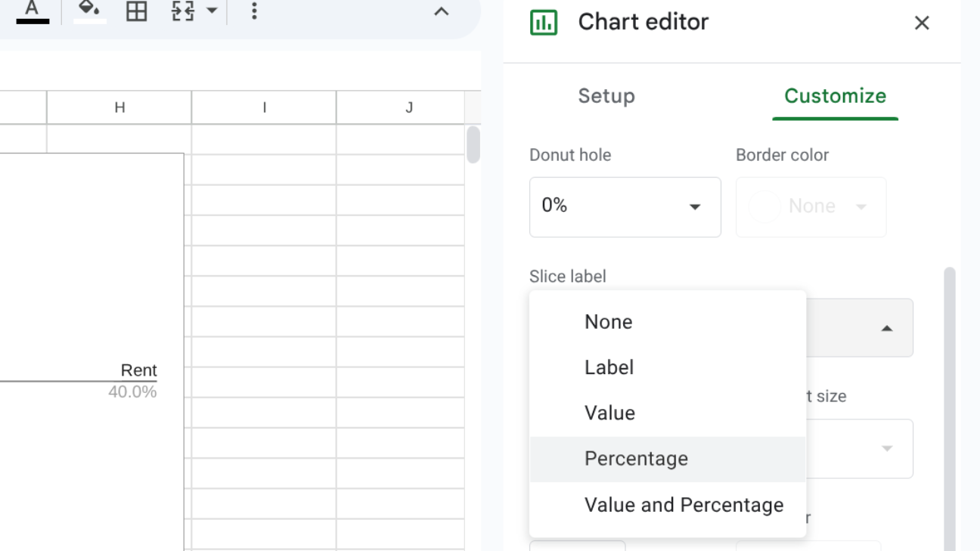
Task: Click the Rent label on the chart
Action: pyautogui.click(x=138, y=370)
